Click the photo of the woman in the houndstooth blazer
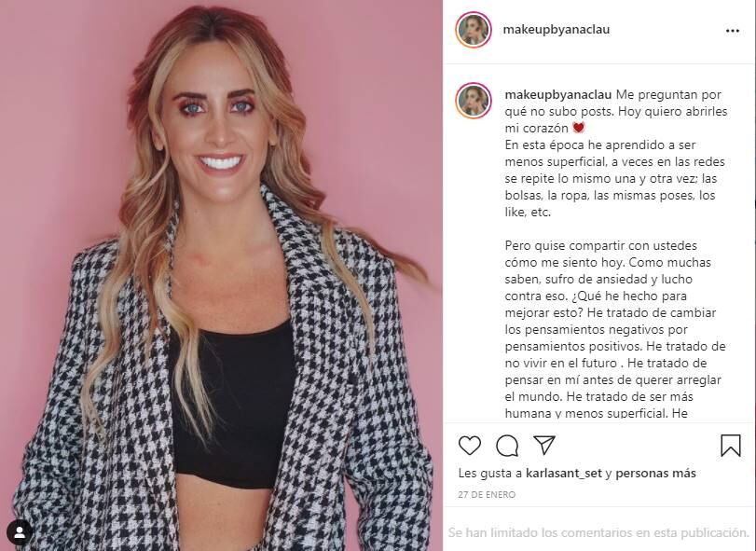 point(221,275)
